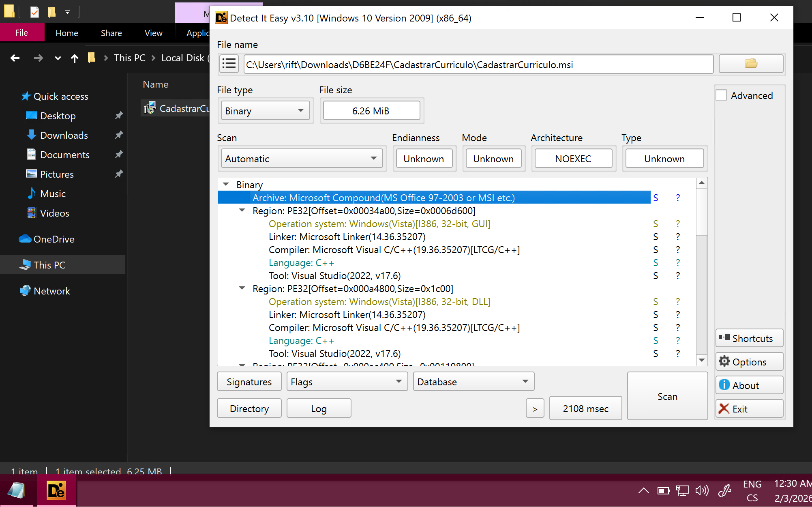Screen dimensions: 812x507
Task: Click the red X Exit icon
Action: [x=724, y=408]
